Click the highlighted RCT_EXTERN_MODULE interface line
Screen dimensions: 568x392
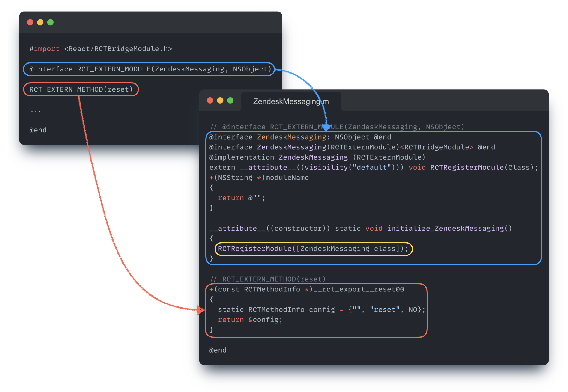coord(150,69)
